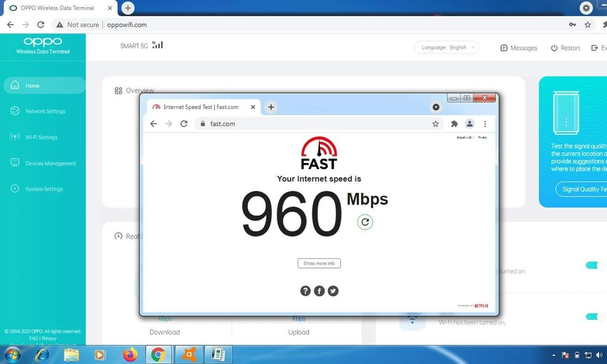Click the System Settings gear icon

(x=15, y=189)
